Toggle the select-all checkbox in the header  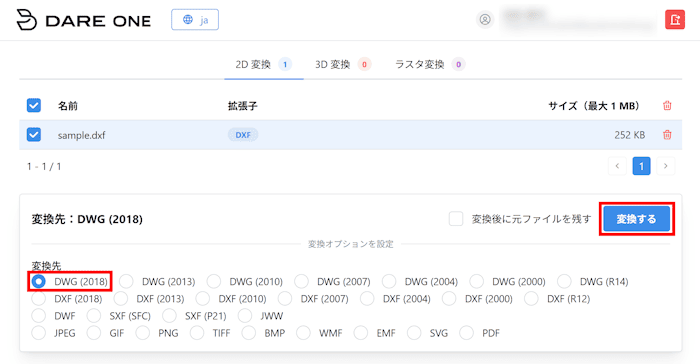pos(34,105)
